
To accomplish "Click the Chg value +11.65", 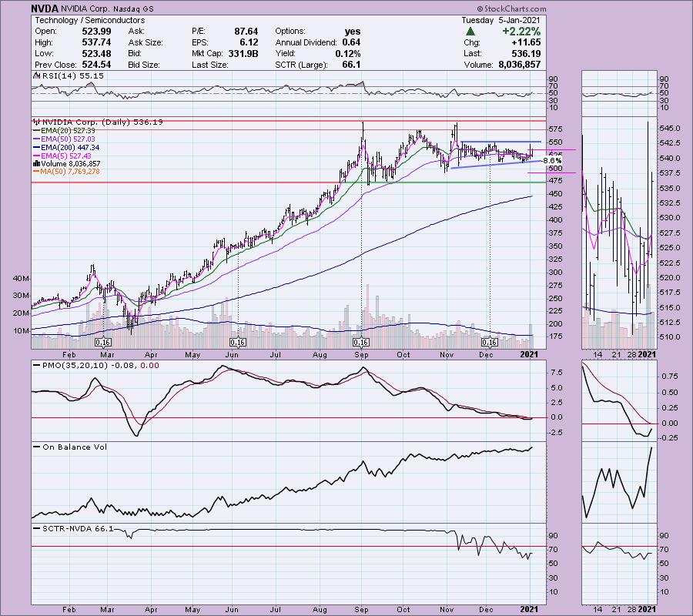I will (525, 42).
